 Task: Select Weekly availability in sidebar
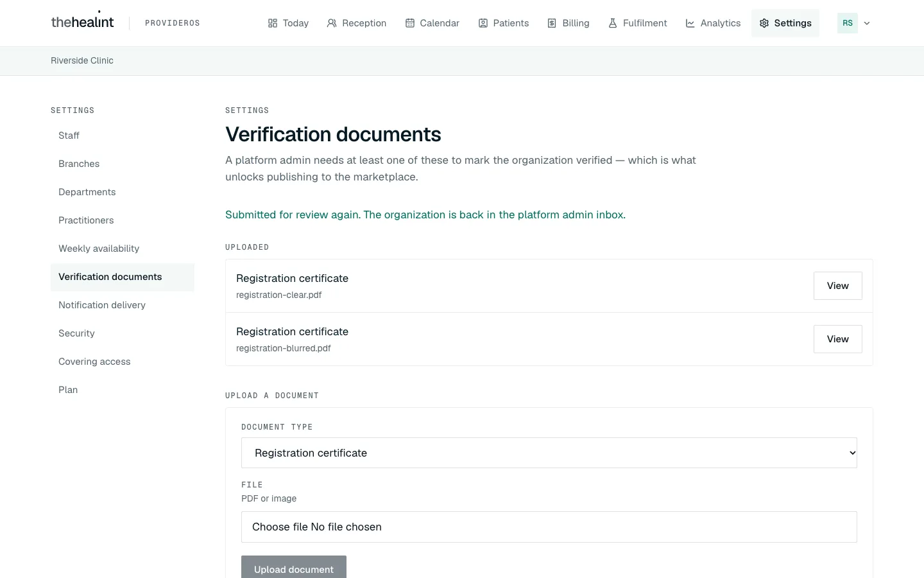tap(123, 249)
